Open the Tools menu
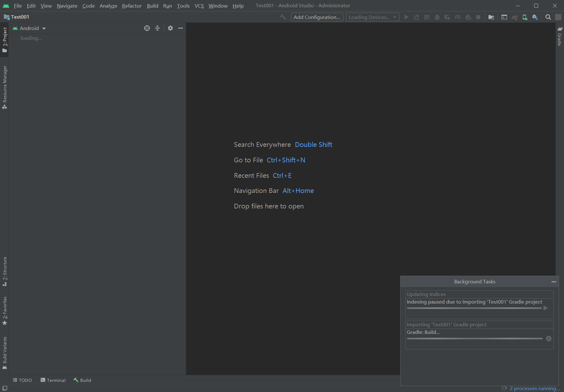The height and width of the screenshot is (392, 564). (183, 6)
